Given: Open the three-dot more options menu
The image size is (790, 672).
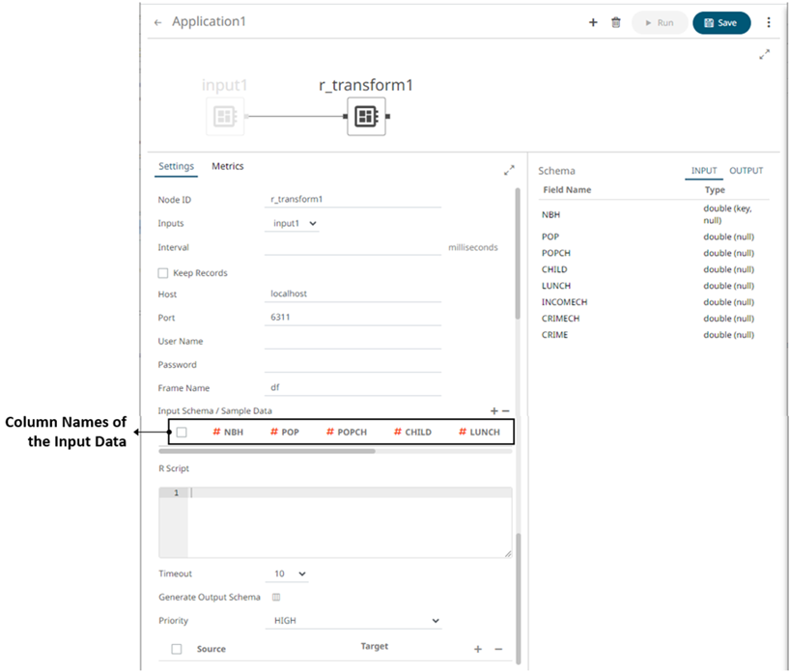Looking at the screenshot, I should tap(769, 22).
